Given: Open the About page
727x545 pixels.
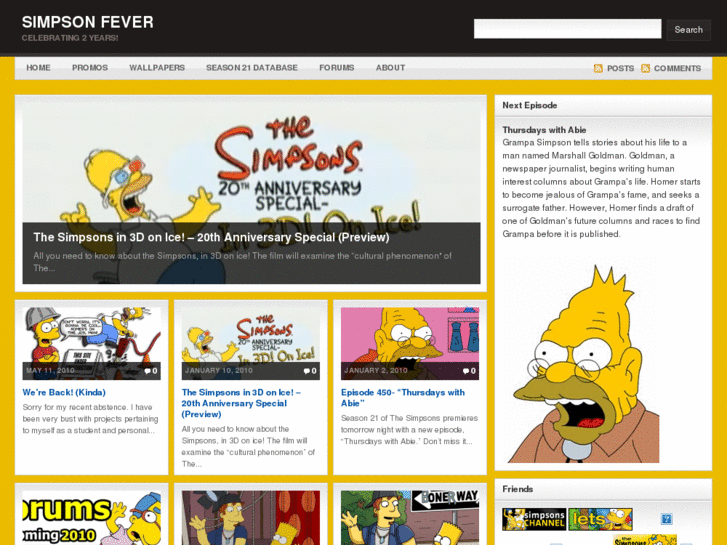Looking at the screenshot, I should pos(390,68).
